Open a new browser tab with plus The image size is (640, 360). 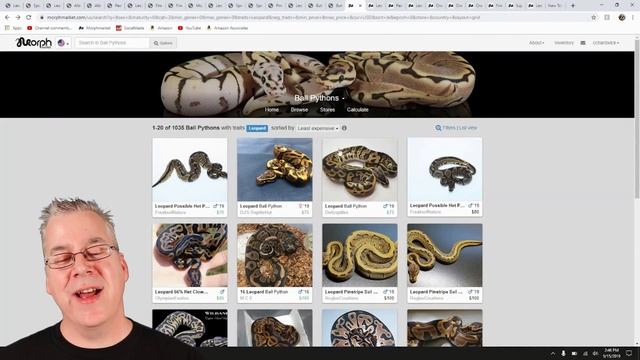tap(573, 6)
